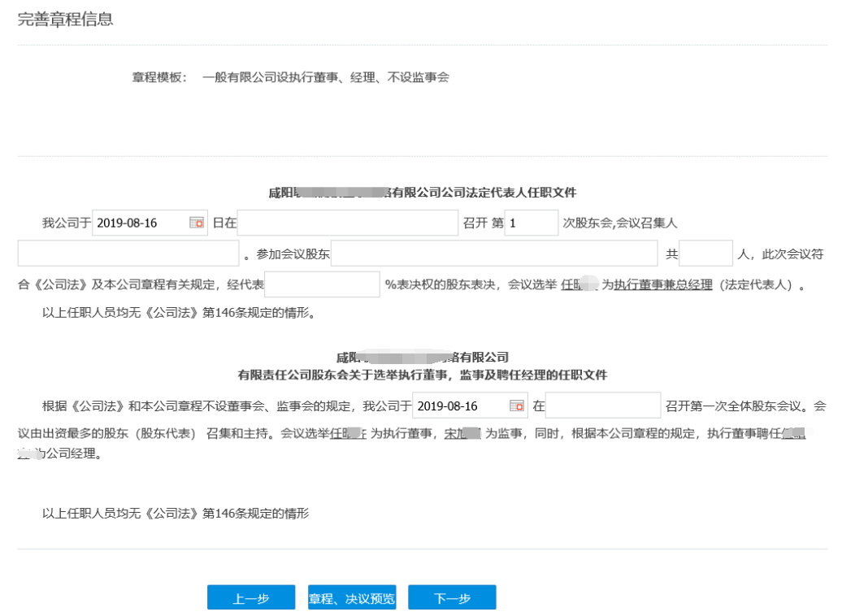Viewport: 842px width, 616px height.
Task: Click the meeting location input after 日在
Action: pos(347,222)
